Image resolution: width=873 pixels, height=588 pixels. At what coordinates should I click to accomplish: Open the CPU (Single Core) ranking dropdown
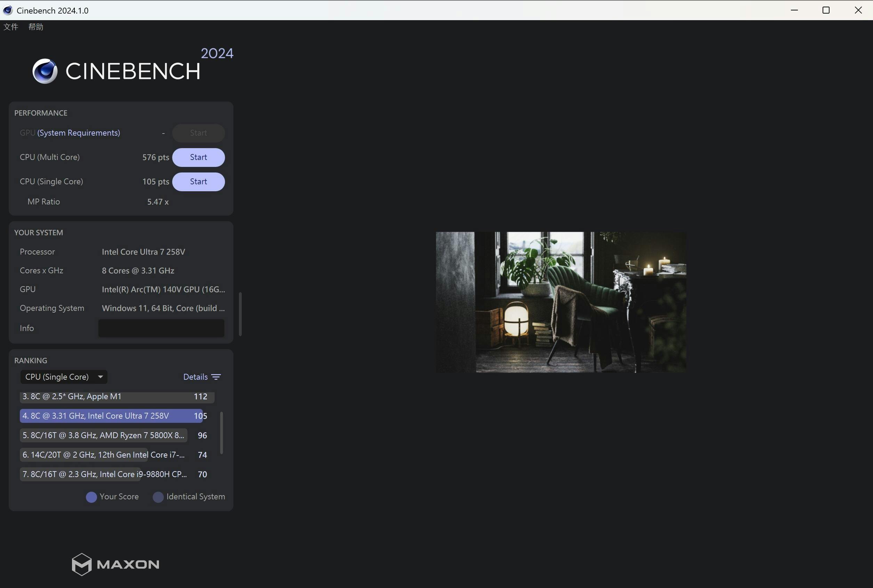click(64, 377)
